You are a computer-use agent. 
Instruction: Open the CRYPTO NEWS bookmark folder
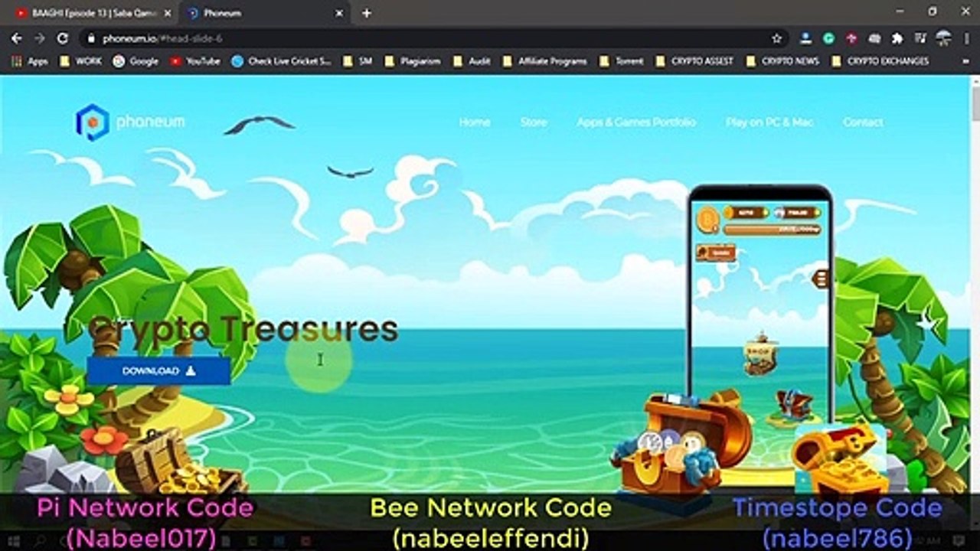coord(782,61)
